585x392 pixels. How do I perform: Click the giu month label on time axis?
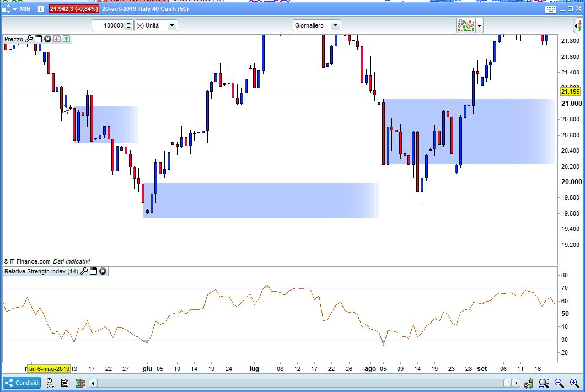coord(147,369)
